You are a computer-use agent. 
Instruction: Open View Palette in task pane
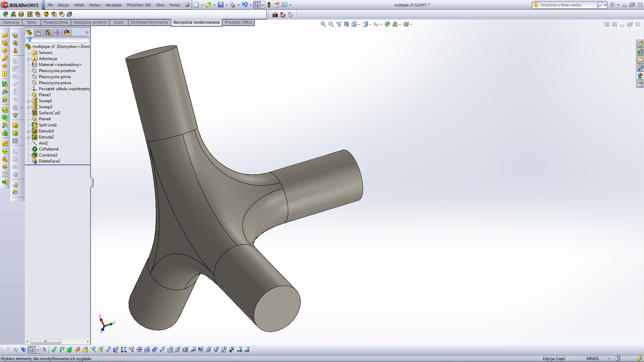point(640,68)
